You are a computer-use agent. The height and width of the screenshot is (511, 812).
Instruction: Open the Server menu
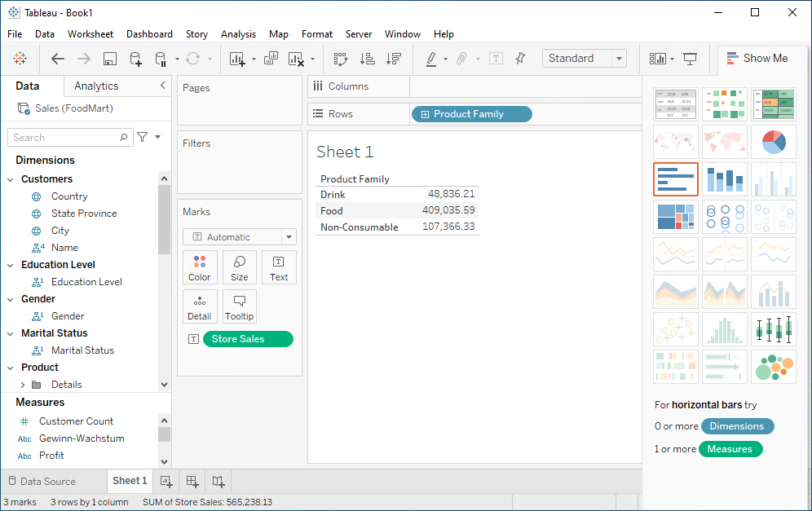[x=359, y=34]
